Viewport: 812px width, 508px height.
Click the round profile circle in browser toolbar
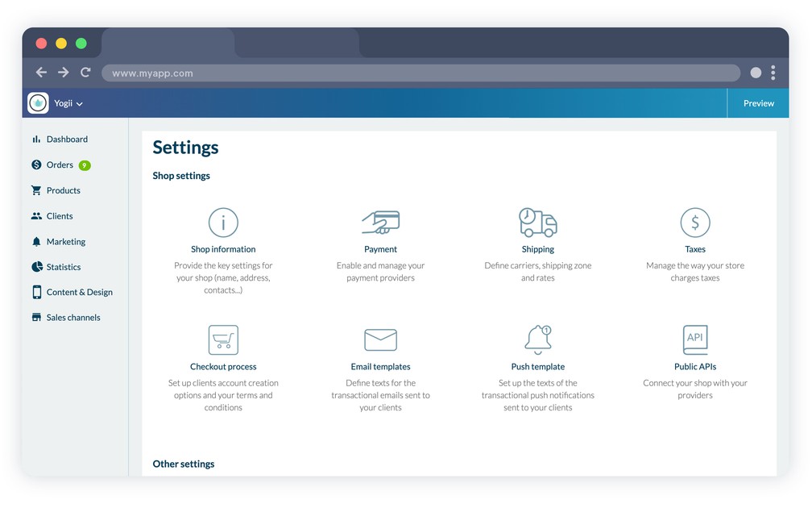[x=756, y=73]
